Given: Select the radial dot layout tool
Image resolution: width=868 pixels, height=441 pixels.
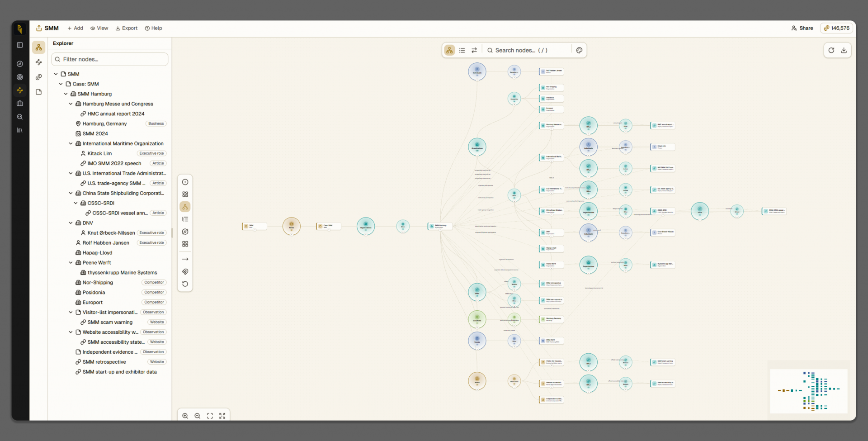Looking at the screenshot, I should click(x=185, y=182).
